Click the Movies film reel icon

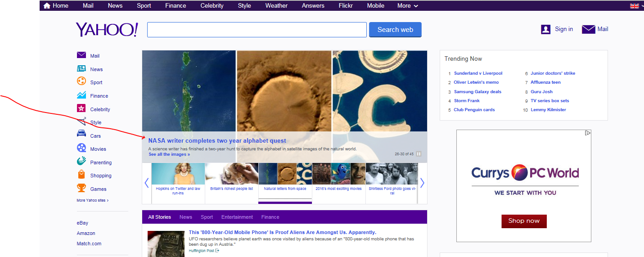(81, 148)
